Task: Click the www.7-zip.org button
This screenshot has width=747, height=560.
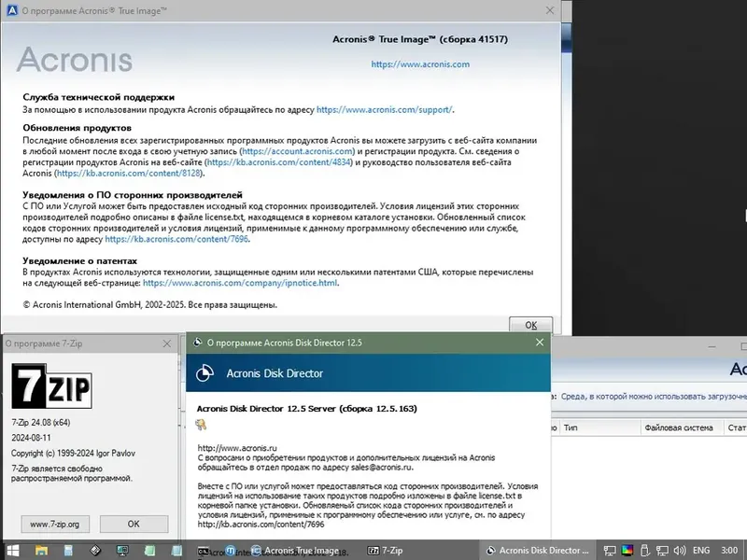Action: (x=54, y=525)
